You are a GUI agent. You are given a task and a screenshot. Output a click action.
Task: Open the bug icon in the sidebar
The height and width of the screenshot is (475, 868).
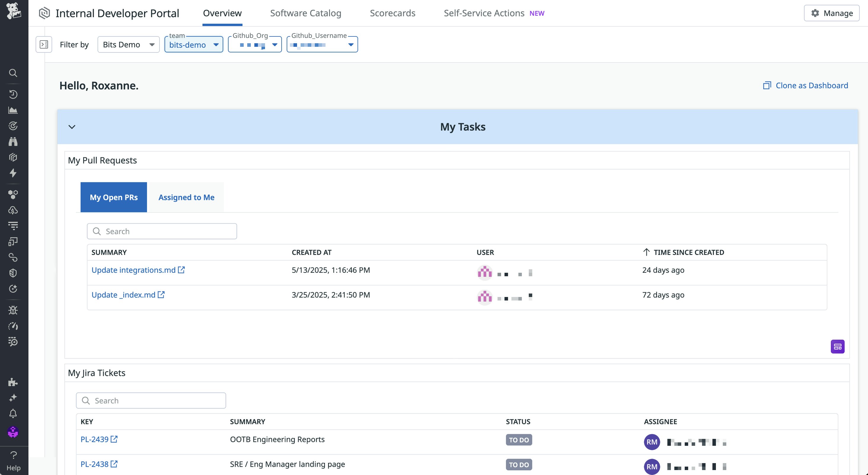(13, 310)
